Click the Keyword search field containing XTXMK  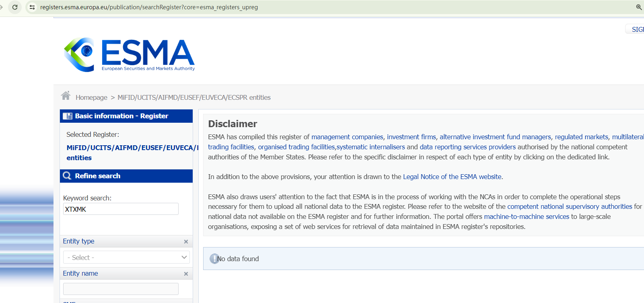click(121, 209)
